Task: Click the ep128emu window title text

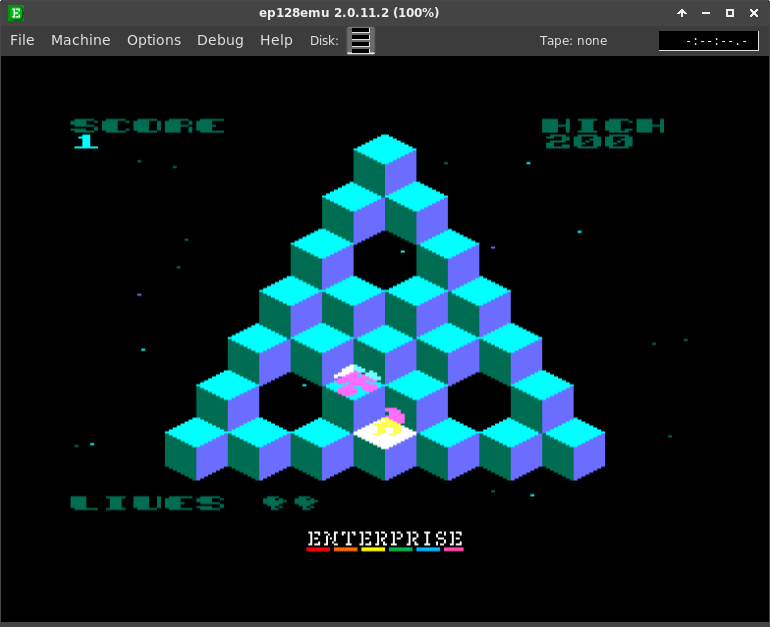Action: click(349, 13)
